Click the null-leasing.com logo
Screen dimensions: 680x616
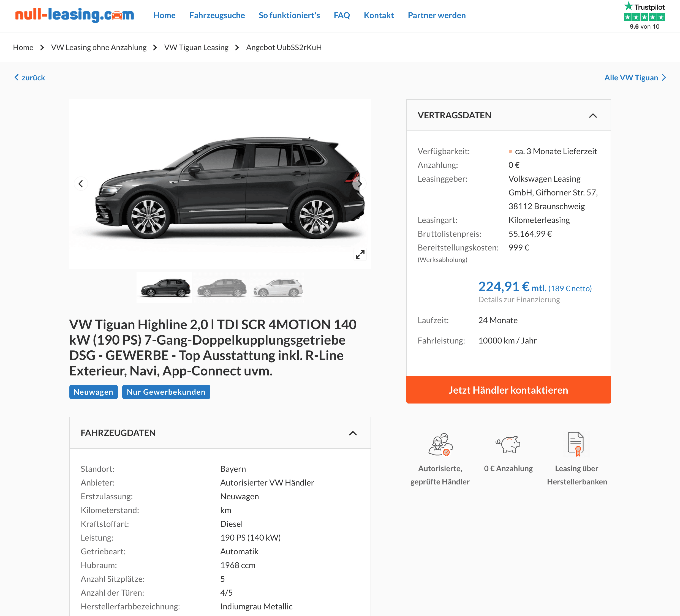pyautogui.click(x=75, y=15)
